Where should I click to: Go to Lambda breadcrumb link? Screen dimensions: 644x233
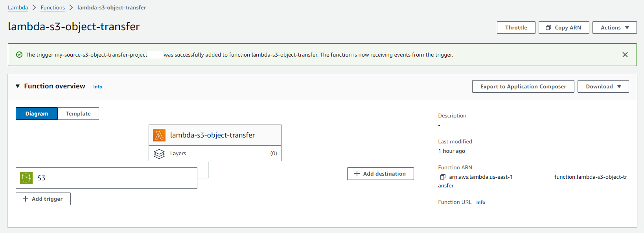point(18,7)
